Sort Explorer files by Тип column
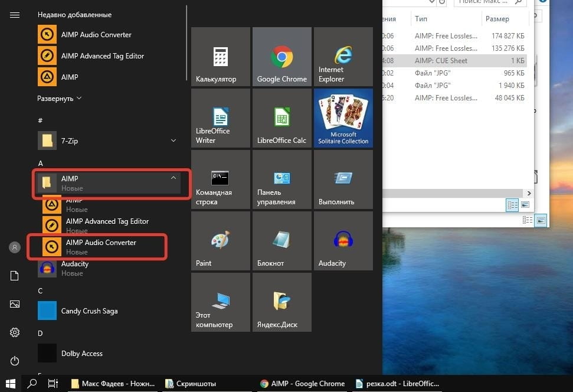This screenshot has height=392, width=573. [x=446, y=19]
